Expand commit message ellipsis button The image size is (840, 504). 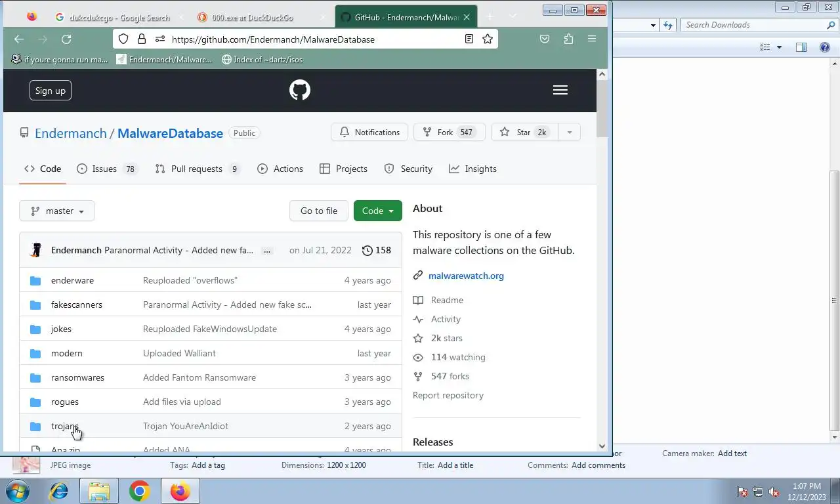tap(266, 251)
